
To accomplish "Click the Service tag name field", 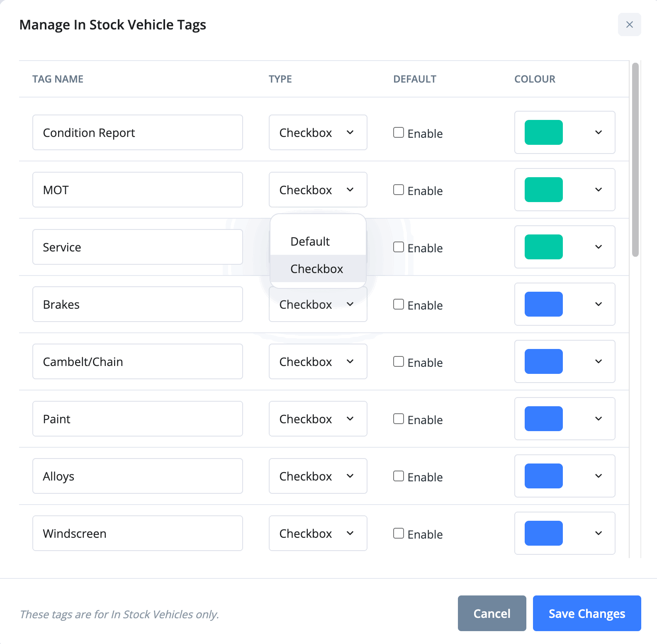I will click(x=137, y=247).
